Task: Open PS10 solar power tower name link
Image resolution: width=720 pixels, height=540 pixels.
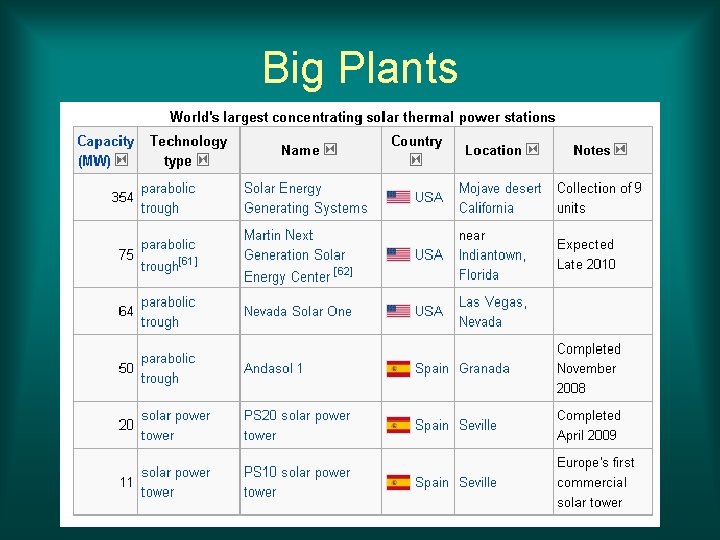Action: 297,482
